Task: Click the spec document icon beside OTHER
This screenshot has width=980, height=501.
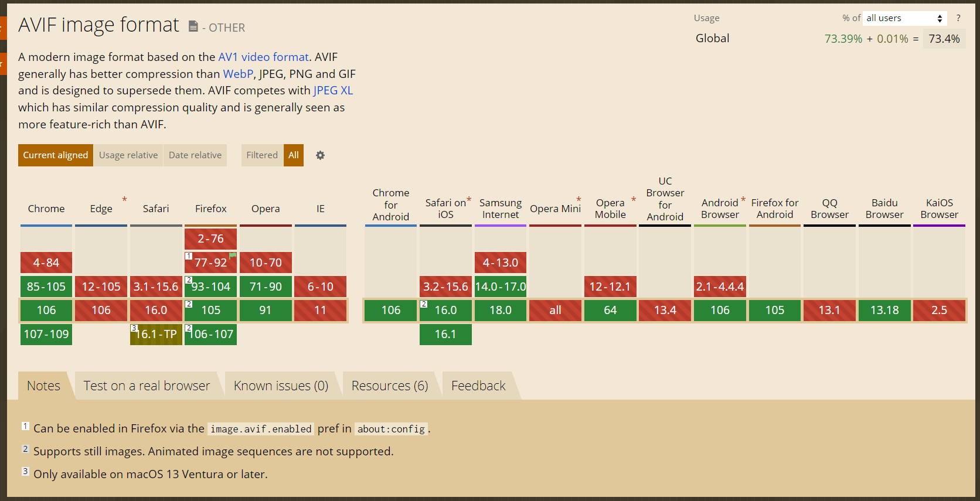Action: tap(193, 26)
